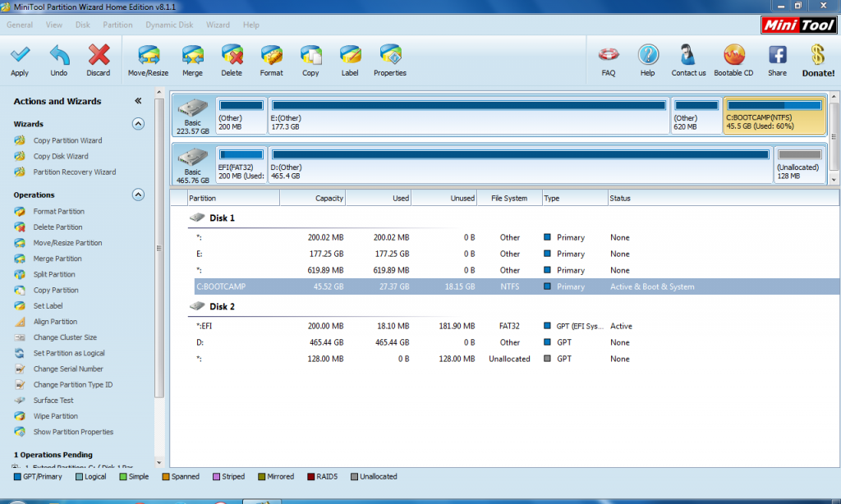Click the Delete toolbar icon
The width and height of the screenshot is (841, 504).
(232, 55)
